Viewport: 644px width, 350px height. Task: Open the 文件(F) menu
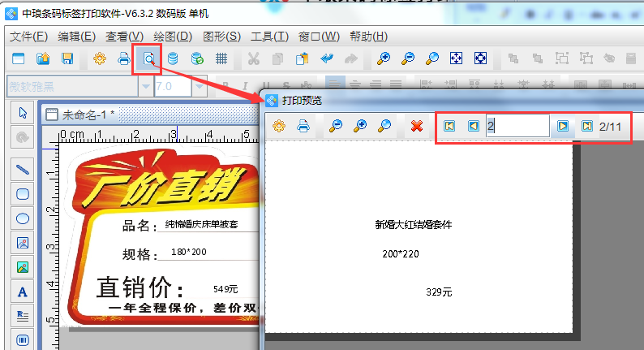(x=29, y=37)
